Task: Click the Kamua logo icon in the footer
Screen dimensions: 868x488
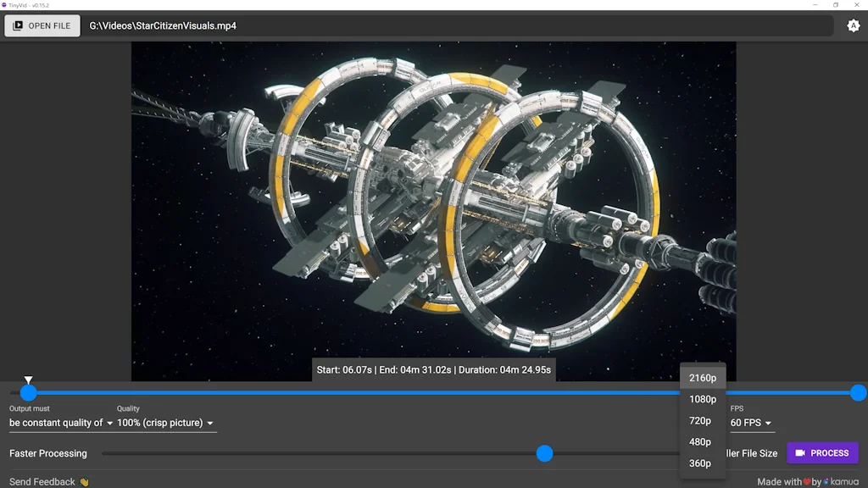Action: tap(826, 481)
